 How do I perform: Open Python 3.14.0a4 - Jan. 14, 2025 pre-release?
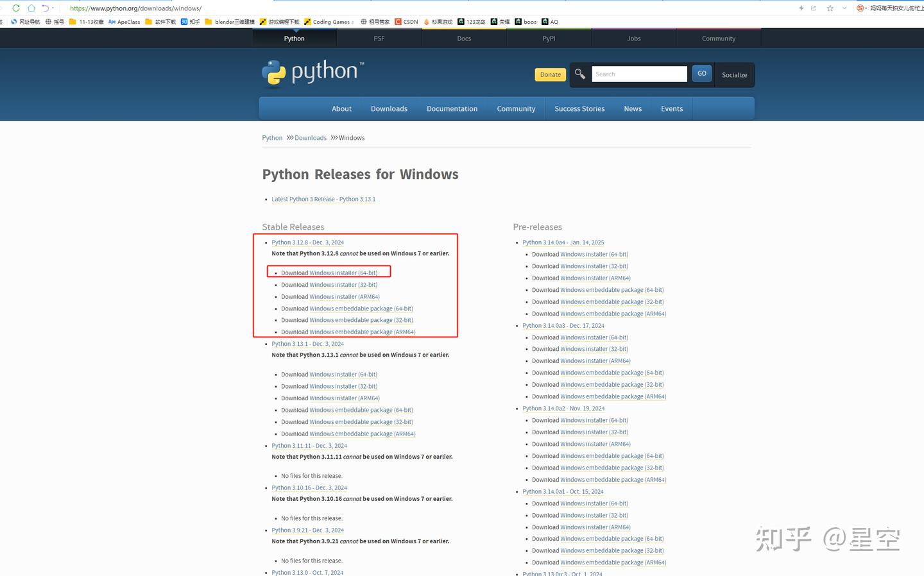563,242
